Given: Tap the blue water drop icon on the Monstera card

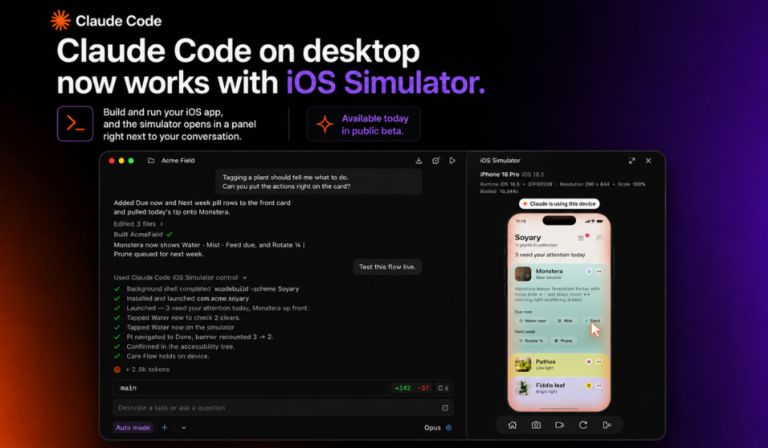Looking at the screenshot, I should click(589, 271).
